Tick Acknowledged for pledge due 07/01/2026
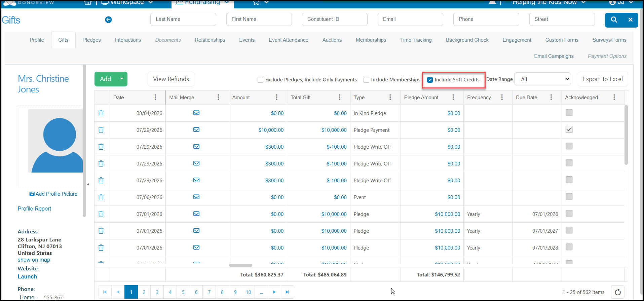This screenshot has height=301, width=644. (x=569, y=213)
